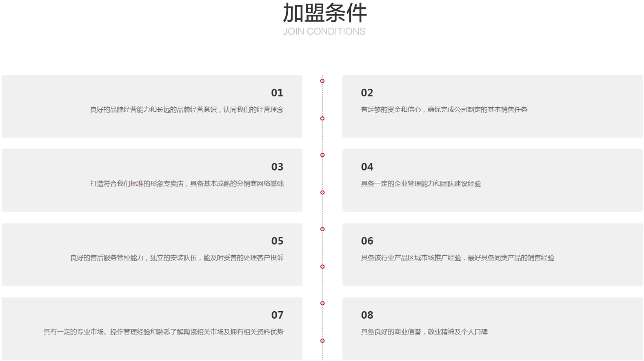Select text 良好的售后服务管控能力
The image size is (644, 361).
tap(107, 258)
